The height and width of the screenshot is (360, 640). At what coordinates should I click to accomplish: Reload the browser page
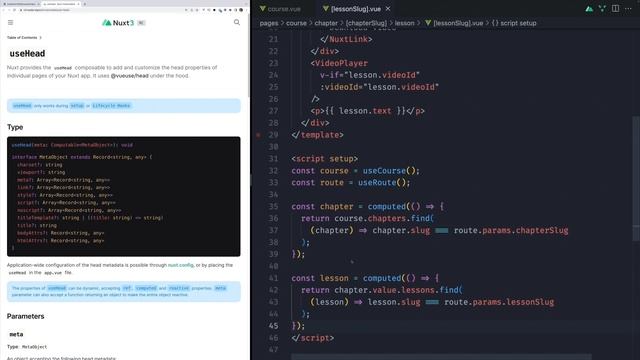15,10
